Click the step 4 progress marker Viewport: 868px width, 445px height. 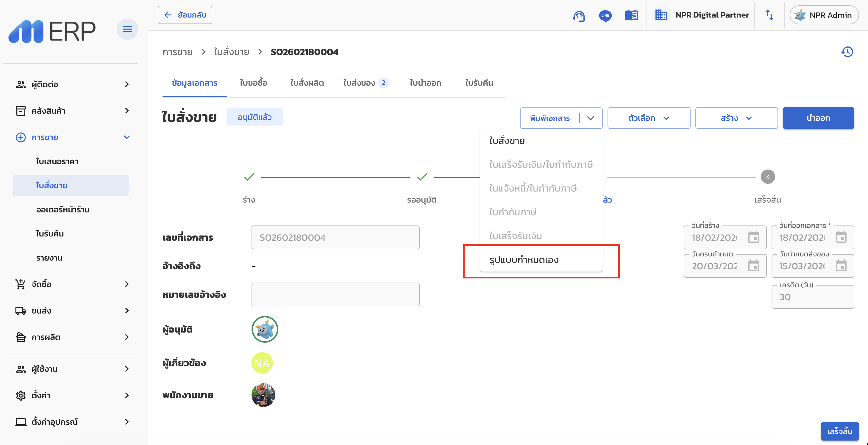(x=768, y=177)
